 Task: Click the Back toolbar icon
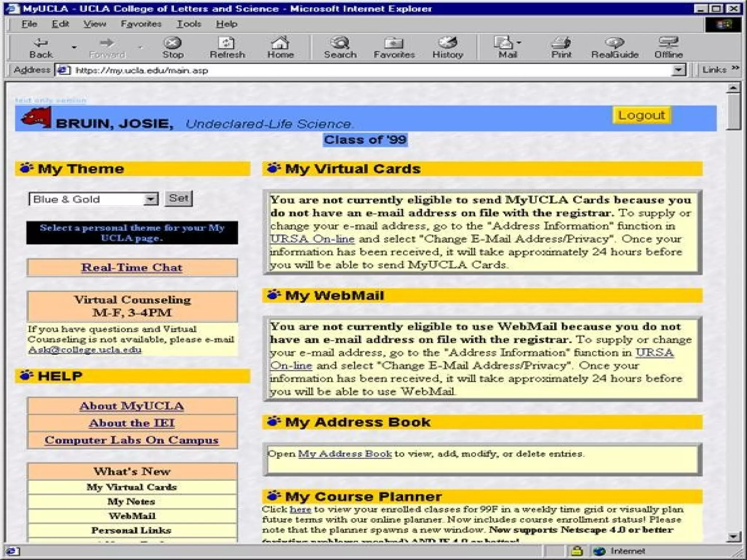tap(40, 47)
